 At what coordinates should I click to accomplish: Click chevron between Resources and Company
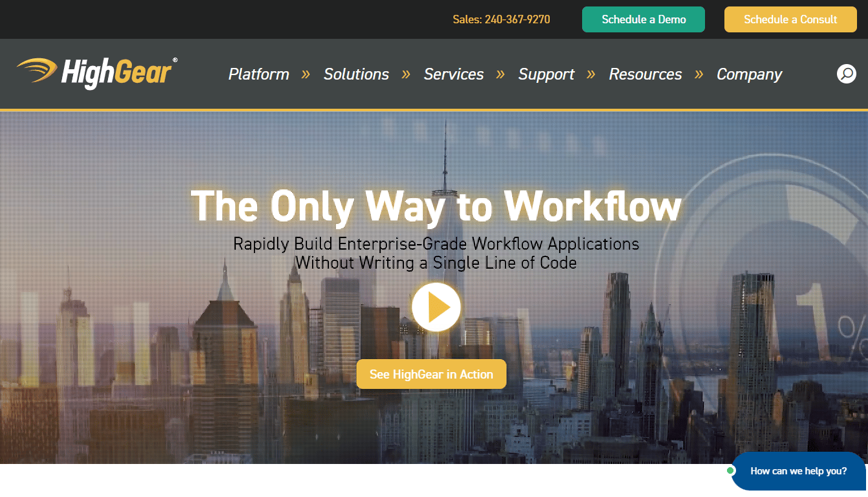point(699,74)
